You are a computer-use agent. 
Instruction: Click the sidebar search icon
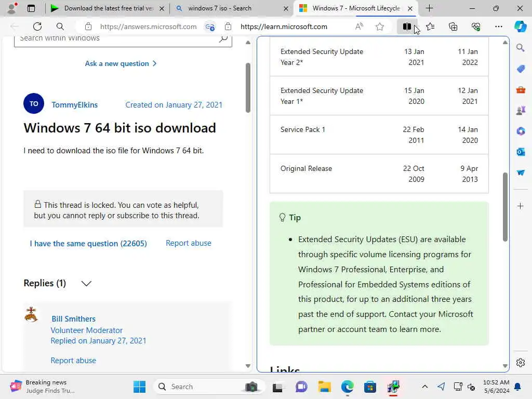pyautogui.click(x=520, y=47)
